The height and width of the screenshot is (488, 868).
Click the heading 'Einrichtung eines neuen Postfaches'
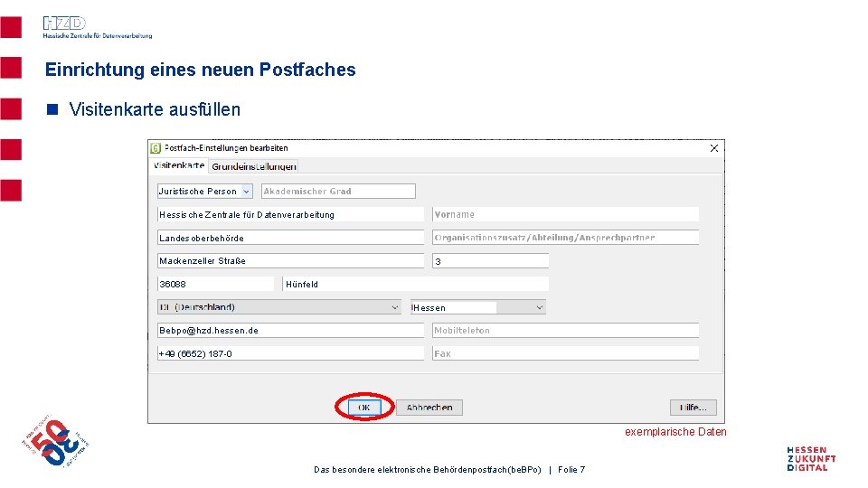[201, 70]
